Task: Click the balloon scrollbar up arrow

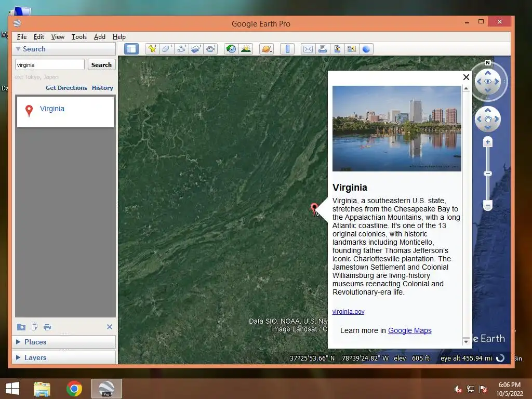Action: point(466,88)
